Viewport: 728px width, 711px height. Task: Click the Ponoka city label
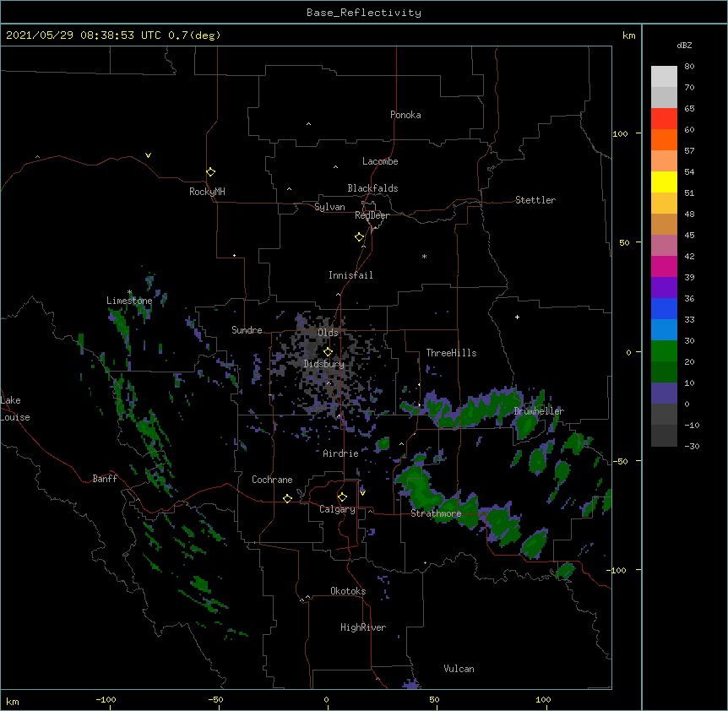405,115
